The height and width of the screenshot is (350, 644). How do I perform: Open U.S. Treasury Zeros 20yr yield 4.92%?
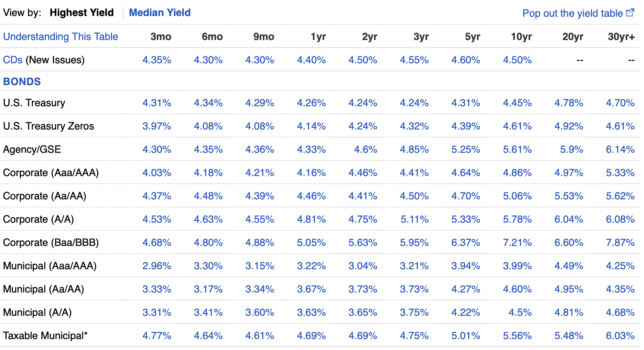pyautogui.click(x=569, y=126)
